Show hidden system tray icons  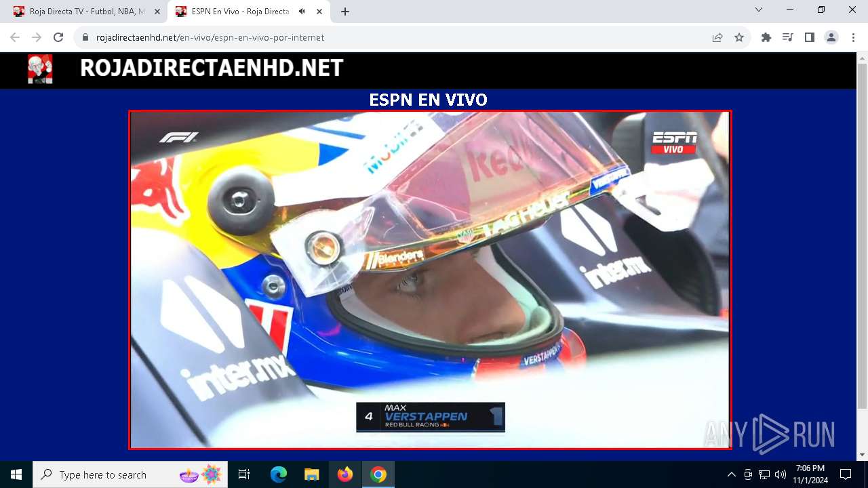731,475
